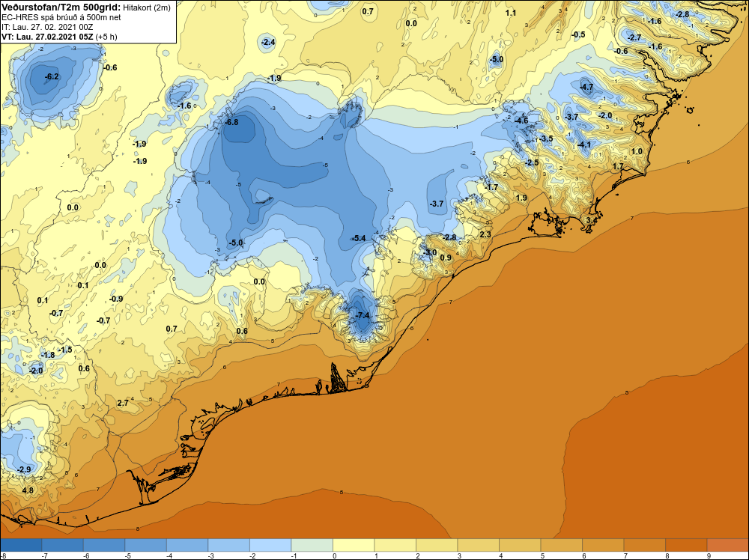Click the -4.6 temperature label
The height and width of the screenshot is (560, 749).
521,121
